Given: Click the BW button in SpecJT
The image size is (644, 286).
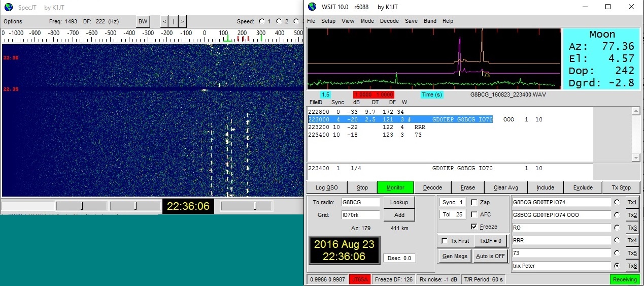Looking at the screenshot, I should pyautogui.click(x=143, y=21).
